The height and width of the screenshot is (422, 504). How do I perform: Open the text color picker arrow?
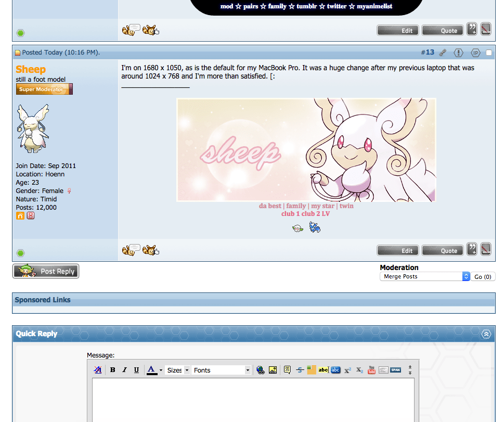coord(161,370)
